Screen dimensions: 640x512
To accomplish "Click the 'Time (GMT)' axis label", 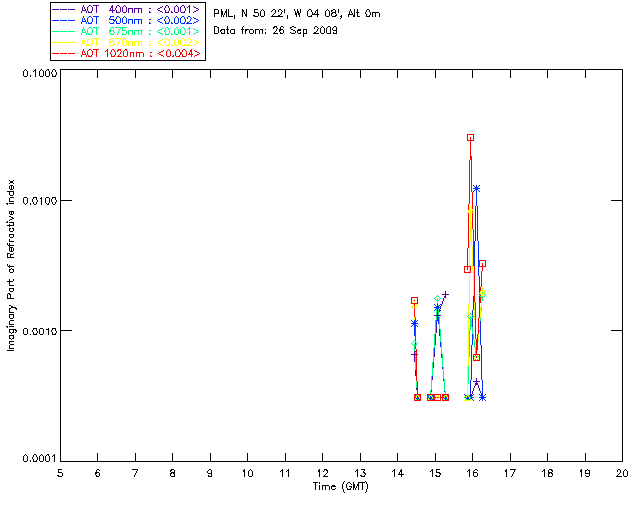I will click(x=340, y=487).
